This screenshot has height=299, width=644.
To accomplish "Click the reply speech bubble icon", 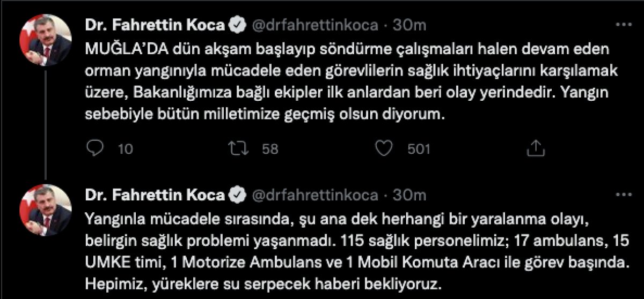I will (x=94, y=148).
